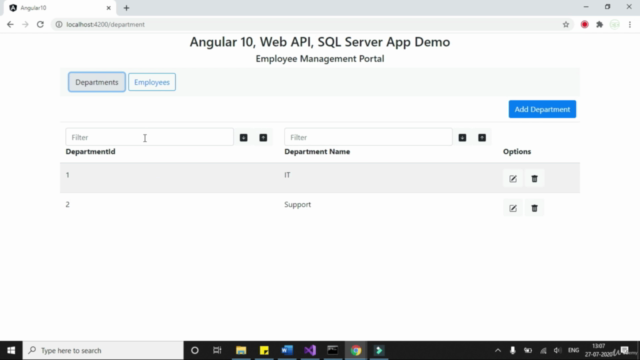Viewport: 640px width, 360px height.
Task: Open a new browser tab
Action: point(127,8)
